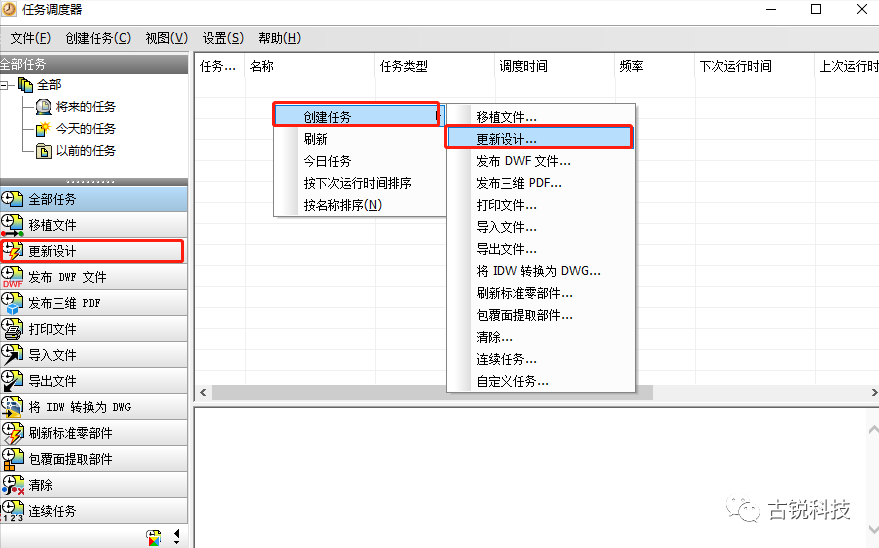Click the 导出文件 sidebar icon

tap(12, 381)
